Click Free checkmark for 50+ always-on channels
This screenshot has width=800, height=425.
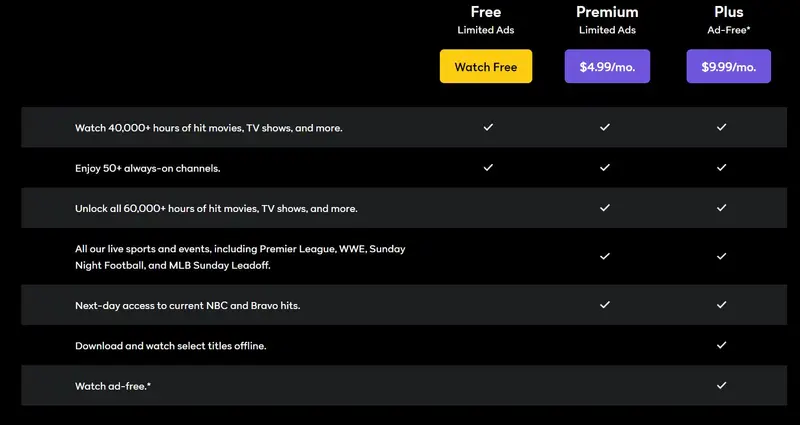click(488, 168)
